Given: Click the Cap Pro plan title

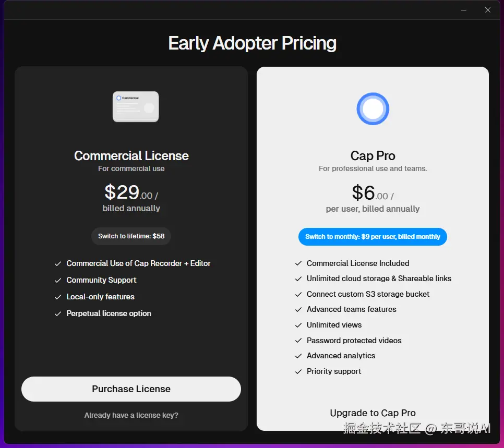Looking at the screenshot, I should [x=373, y=156].
